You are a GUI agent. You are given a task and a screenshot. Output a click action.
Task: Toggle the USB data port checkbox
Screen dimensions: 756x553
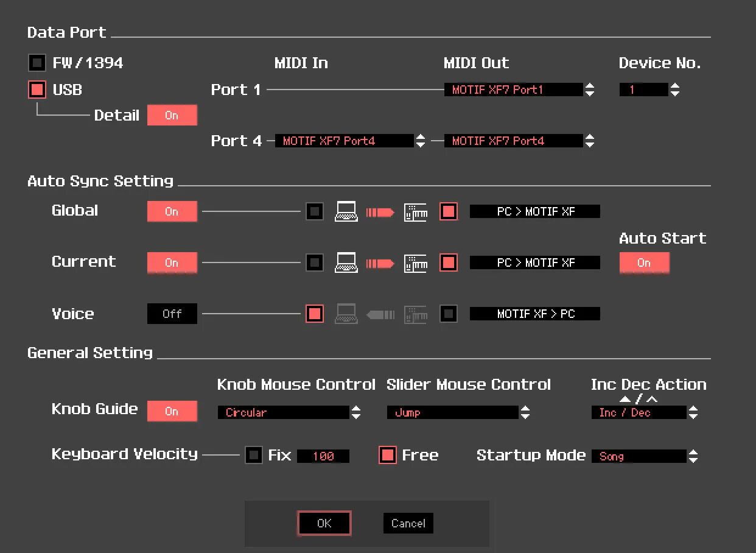coord(37,90)
